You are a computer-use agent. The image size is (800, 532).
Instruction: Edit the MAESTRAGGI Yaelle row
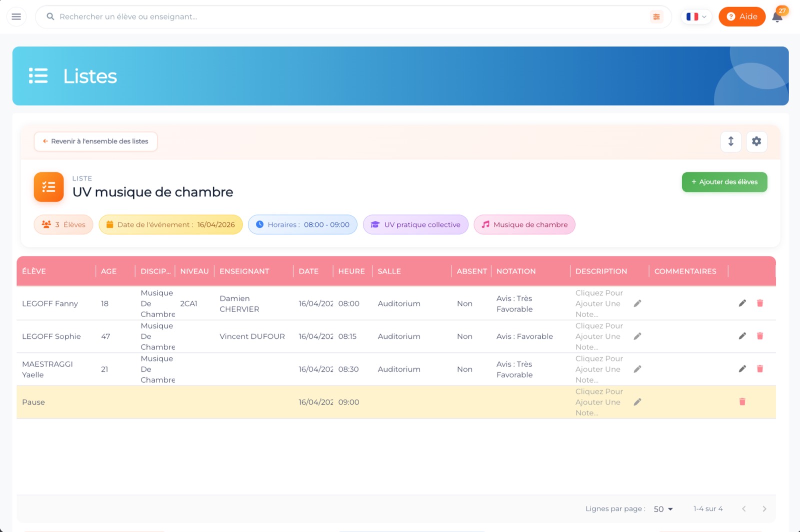742,369
